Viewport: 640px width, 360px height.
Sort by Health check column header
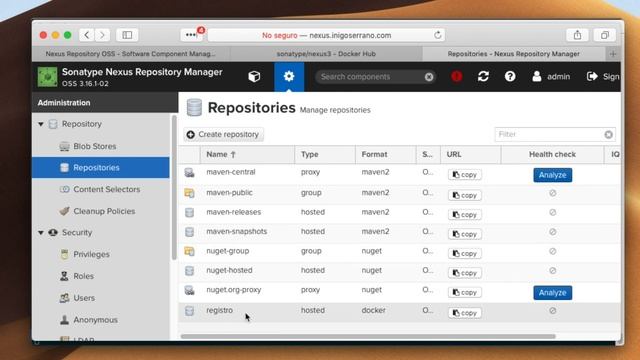[552, 154]
